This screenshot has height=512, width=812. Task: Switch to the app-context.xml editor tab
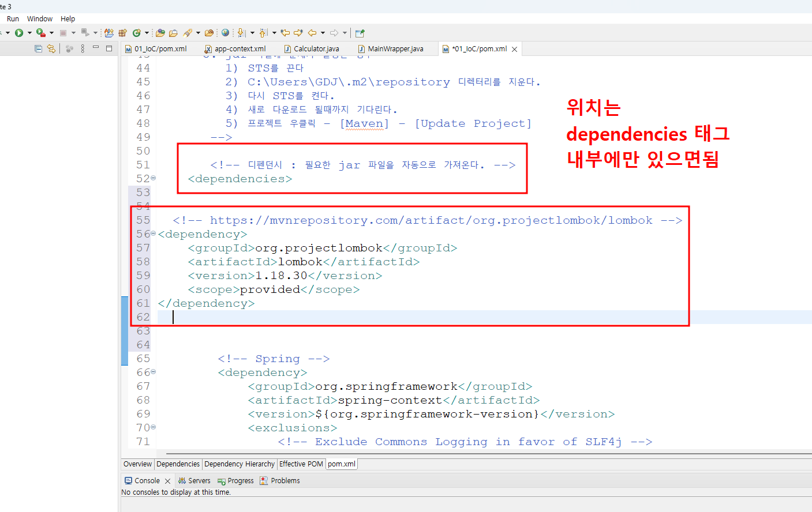[x=235, y=49]
